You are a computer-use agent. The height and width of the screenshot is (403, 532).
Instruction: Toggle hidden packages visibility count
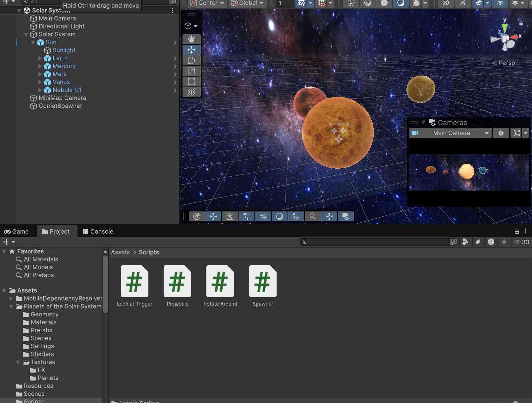tap(521, 242)
